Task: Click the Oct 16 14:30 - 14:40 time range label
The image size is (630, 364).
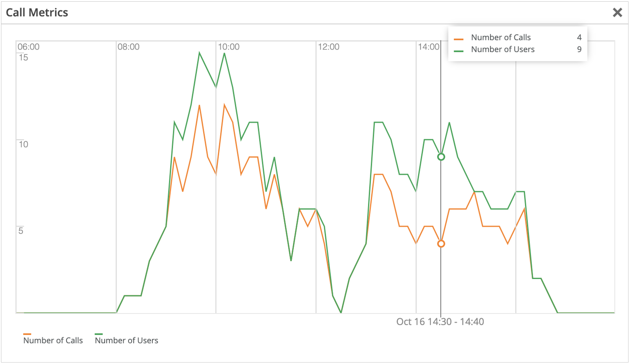Action: pyautogui.click(x=440, y=322)
